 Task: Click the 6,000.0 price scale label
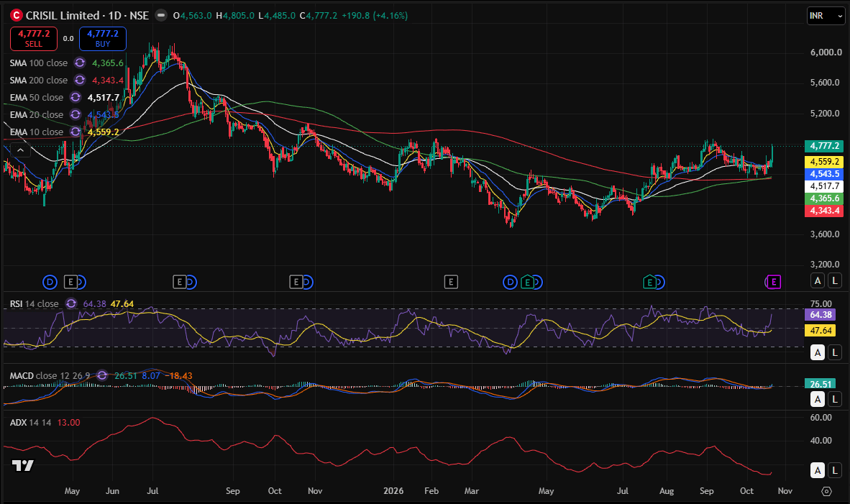pyautogui.click(x=826, y=52)
